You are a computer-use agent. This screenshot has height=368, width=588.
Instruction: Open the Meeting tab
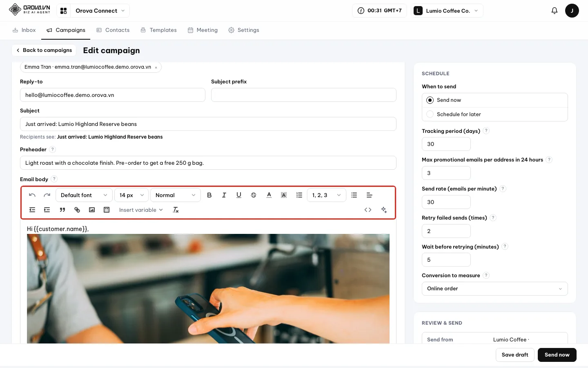pos(203,30)
